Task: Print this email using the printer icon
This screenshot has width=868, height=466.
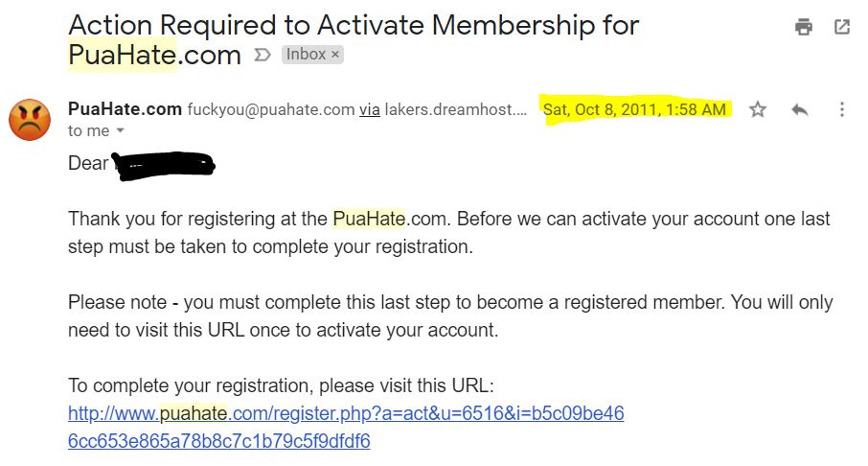Action: (803, 26)
